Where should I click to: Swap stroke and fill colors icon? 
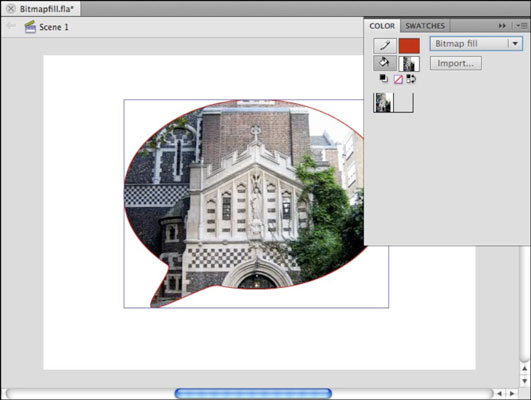(411, 79)
